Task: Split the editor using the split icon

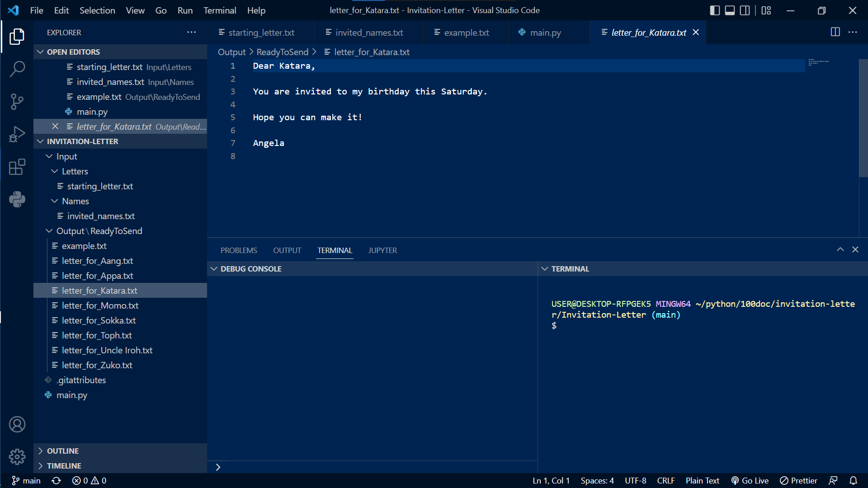Action: [834, 32]
